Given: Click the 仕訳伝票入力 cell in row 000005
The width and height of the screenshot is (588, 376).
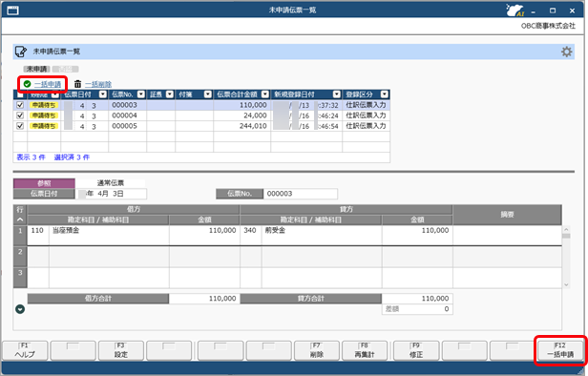Looking at the screenshot, I should (x=366, y=126).
